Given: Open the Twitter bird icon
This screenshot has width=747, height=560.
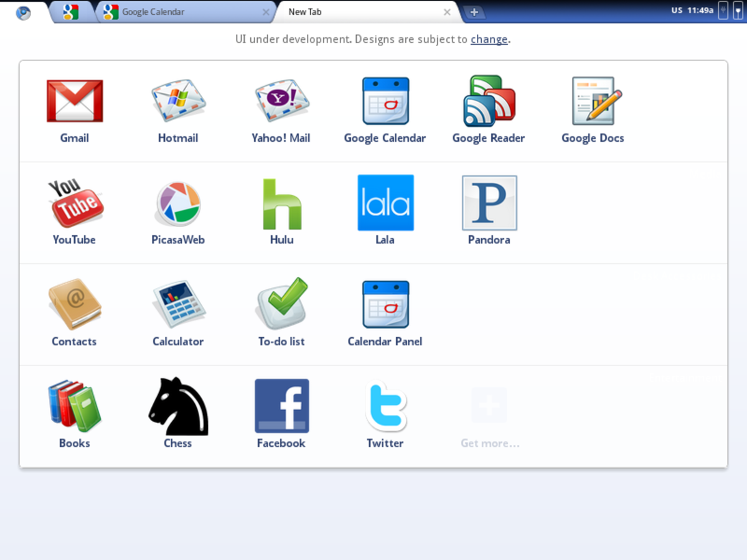Looking at the screenshot, I should click(x=386, y=406).
